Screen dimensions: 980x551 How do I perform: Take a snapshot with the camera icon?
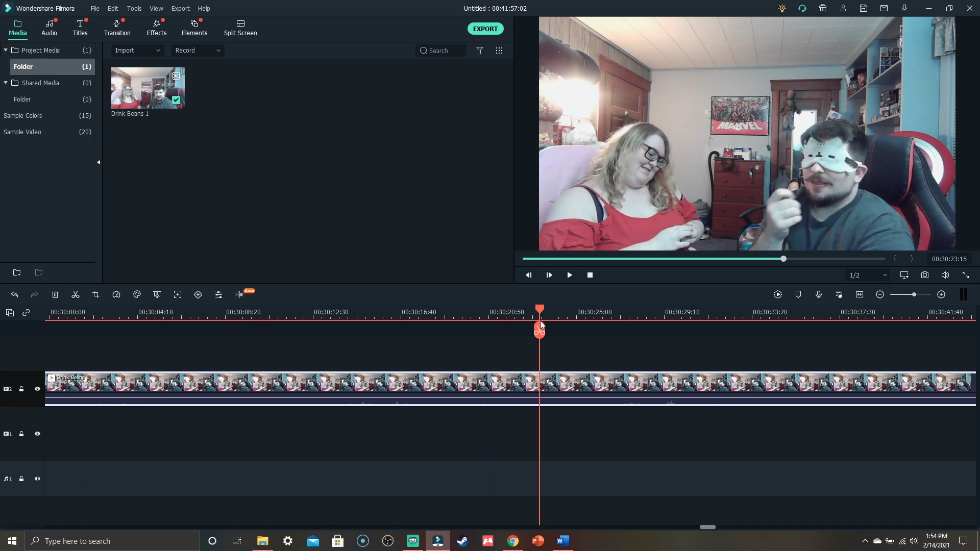(925, 275)
